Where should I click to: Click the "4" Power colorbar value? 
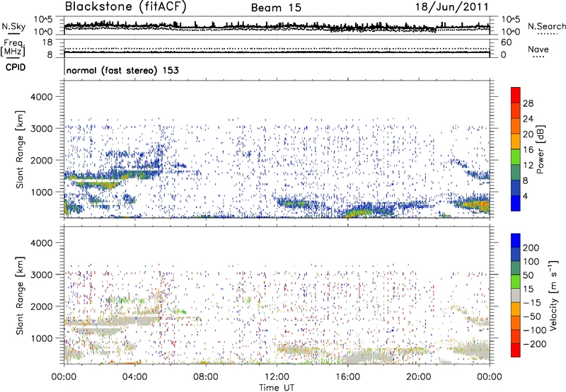526,196
